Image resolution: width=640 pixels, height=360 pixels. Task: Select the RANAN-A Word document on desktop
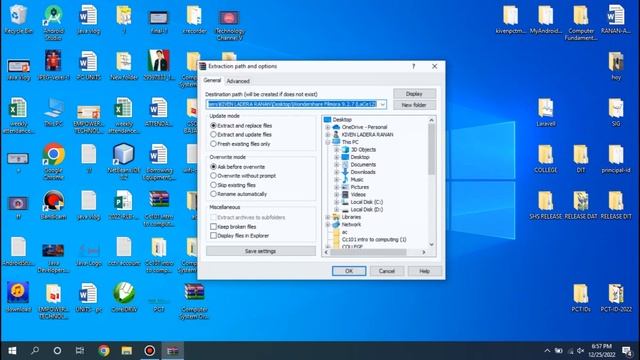point(616,20)
